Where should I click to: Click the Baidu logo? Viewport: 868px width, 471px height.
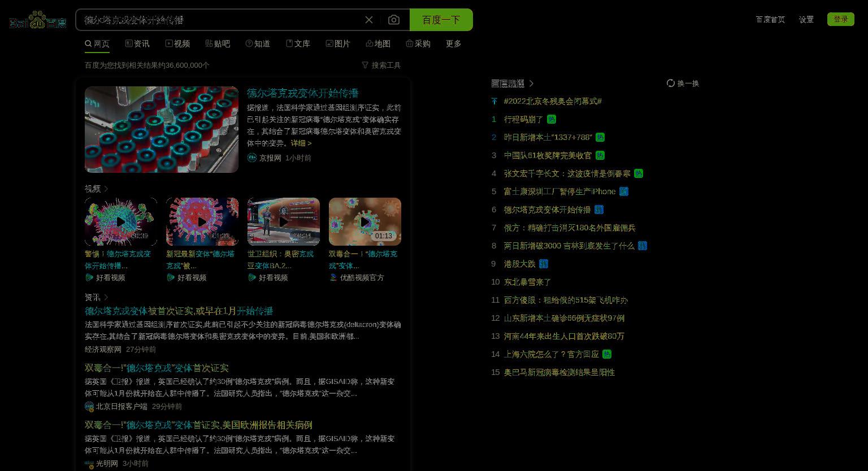pyautogui.click(x=38, y=20)
